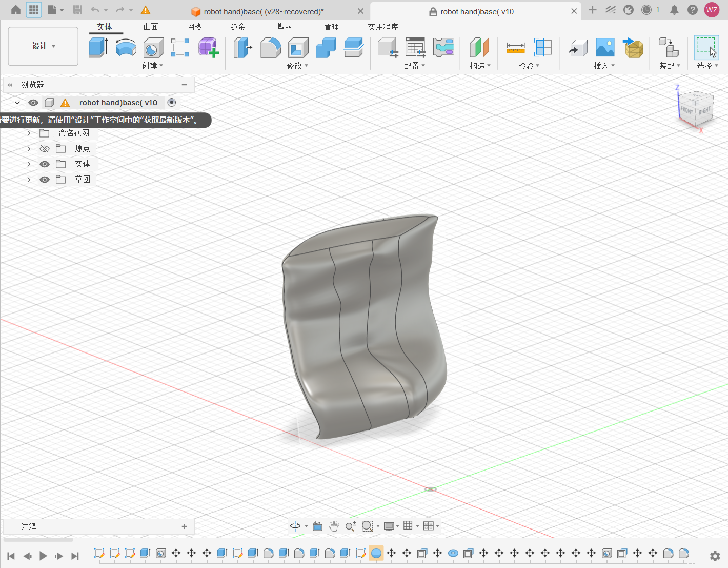Open the 选择 dropdown menu

tap(707, 66)
